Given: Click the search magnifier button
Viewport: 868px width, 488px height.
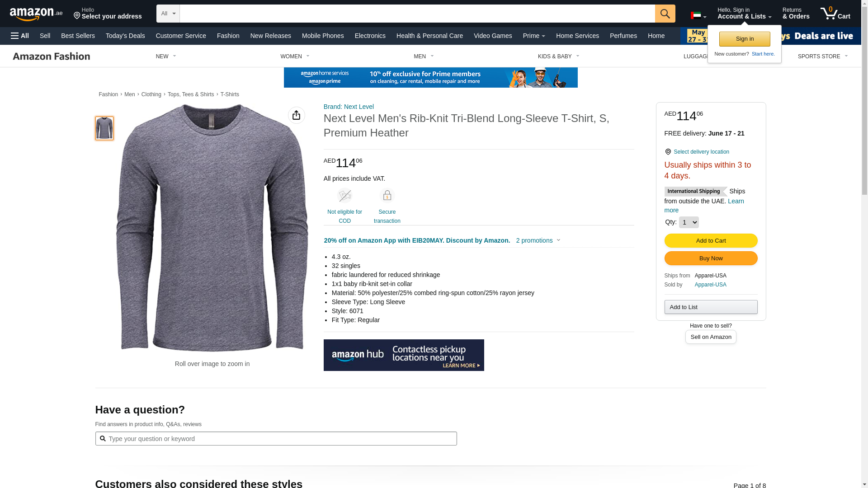Looking at the screenshot, I should tap(665, 14).
